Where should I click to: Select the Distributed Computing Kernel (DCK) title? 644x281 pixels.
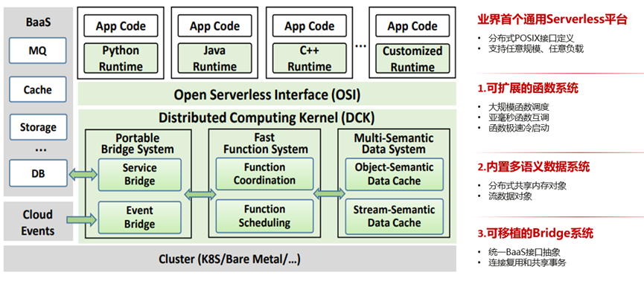click(x=267, y=118)
